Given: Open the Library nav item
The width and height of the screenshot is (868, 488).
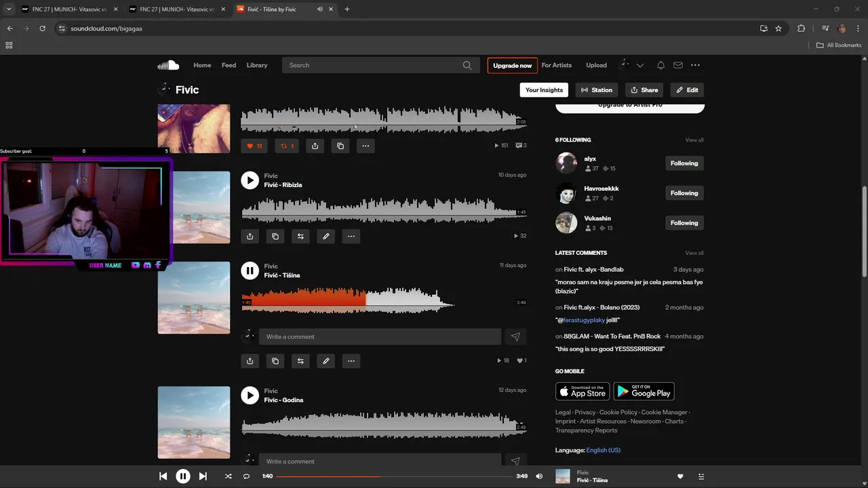Looking at the screenshot, I should pos(257,65).
